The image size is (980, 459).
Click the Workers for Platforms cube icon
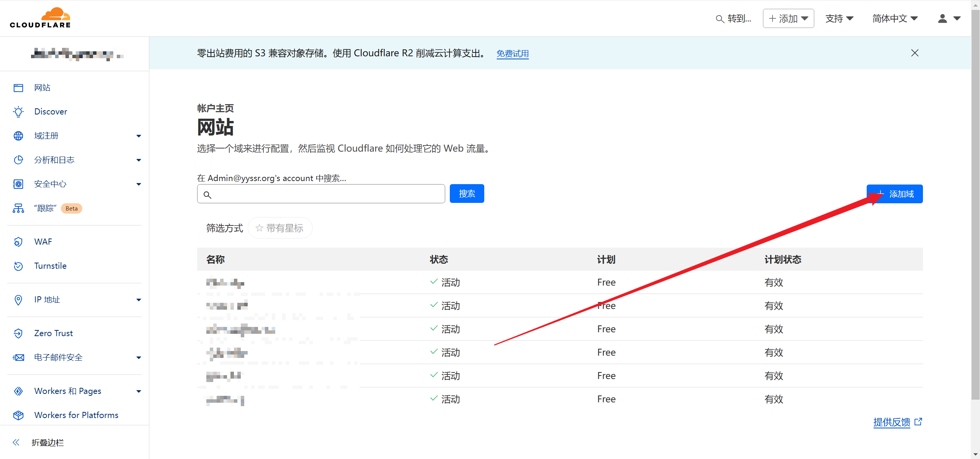pyautogui.click(x=18, y=415)
